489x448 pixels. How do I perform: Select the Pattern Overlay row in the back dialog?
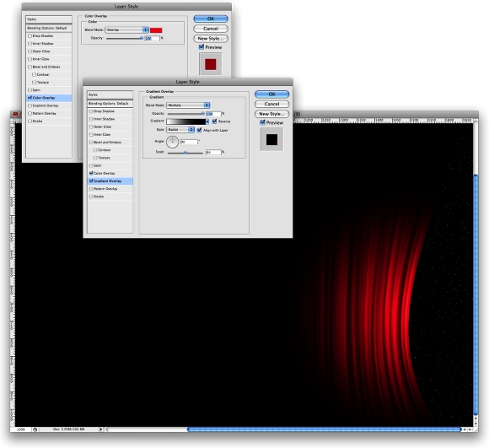coord(49,113)
